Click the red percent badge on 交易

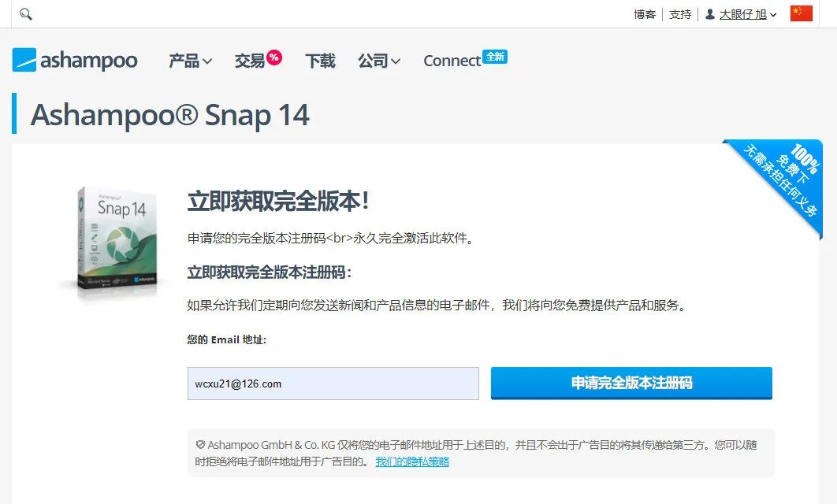coord(274,57)
